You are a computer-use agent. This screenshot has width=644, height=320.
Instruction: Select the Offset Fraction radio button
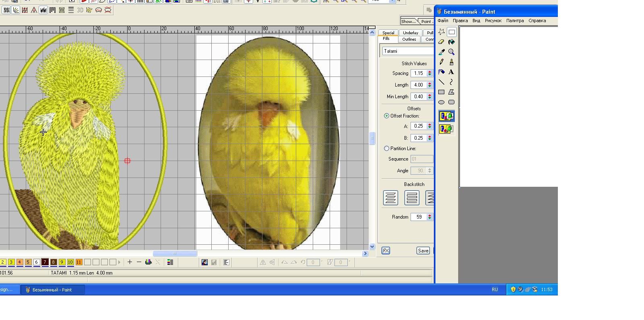pos(387,116)
